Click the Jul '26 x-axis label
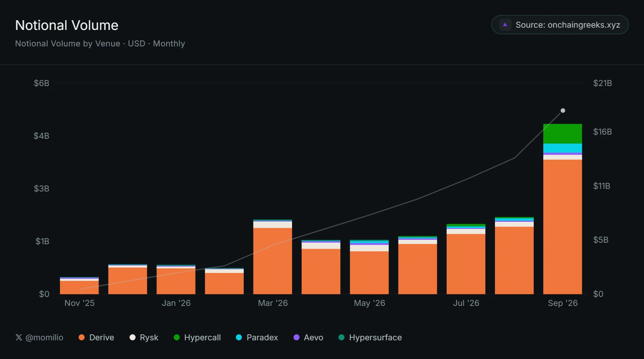644x359 pixels. 466,303
